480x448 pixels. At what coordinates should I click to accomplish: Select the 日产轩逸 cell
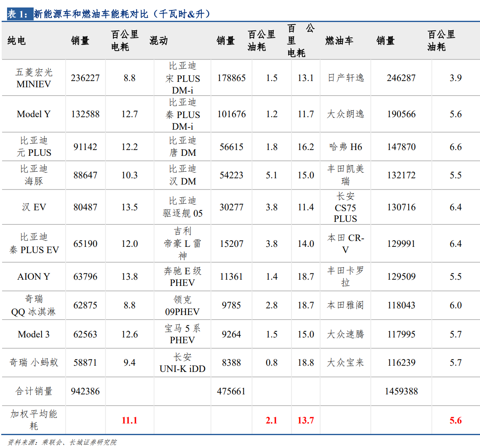[345, 78]
